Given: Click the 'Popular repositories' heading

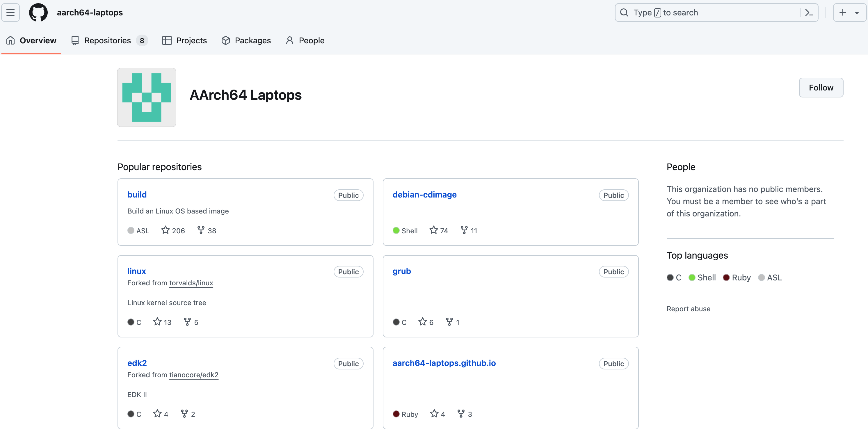Looking at the screenshot, I should point(159,167).
